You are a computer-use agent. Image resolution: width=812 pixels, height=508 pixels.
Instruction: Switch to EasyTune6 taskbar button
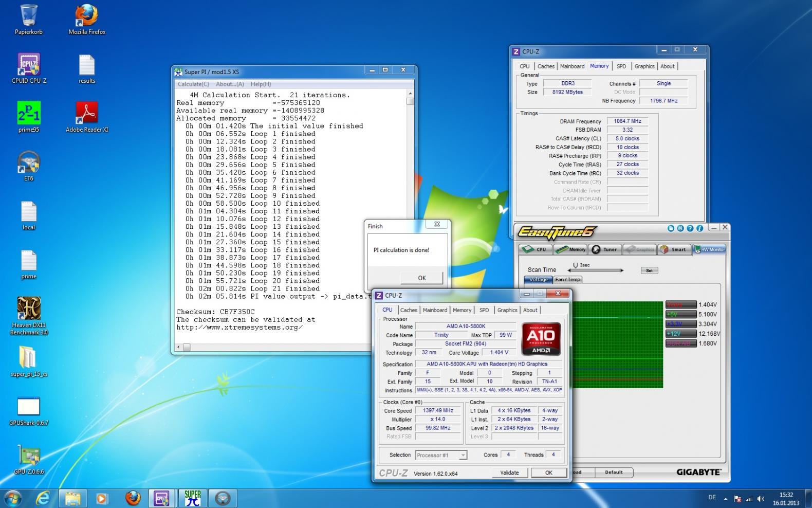(x=223, y=498)
